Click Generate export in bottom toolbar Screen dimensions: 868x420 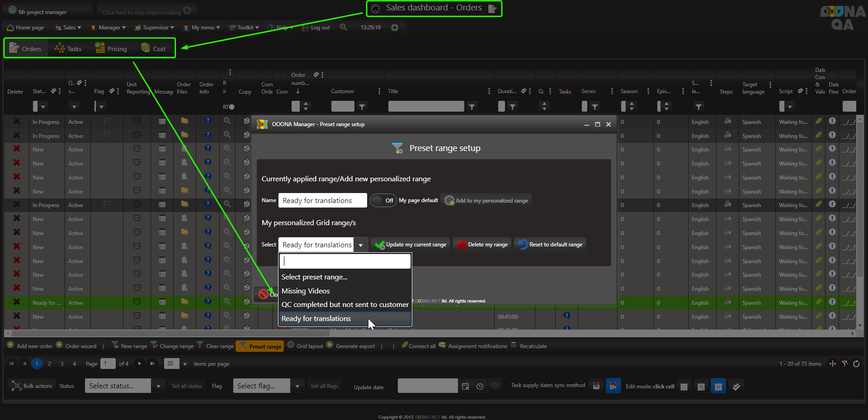[351, 346]
